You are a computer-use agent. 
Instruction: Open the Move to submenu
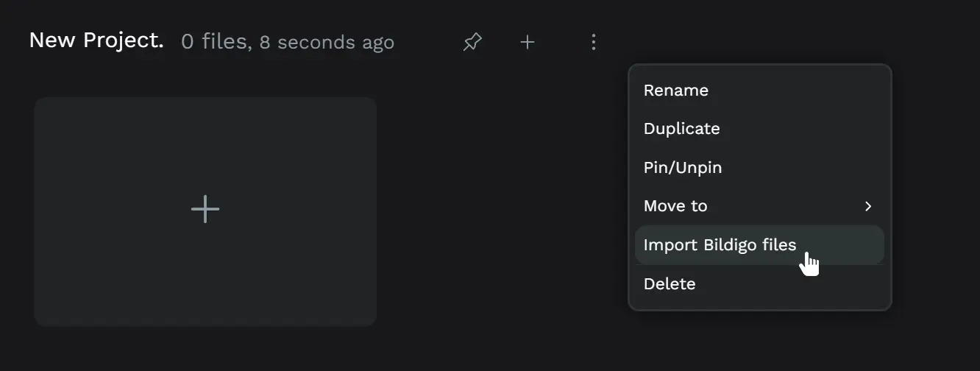click(675, 206)
